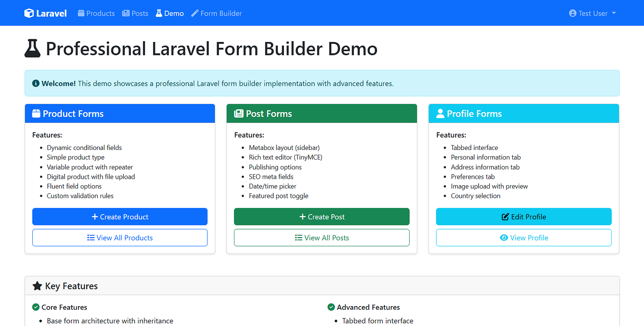644x326 pixels.
Task: Click the person icon in Profile Forms header
Action: tap(440, 114)
